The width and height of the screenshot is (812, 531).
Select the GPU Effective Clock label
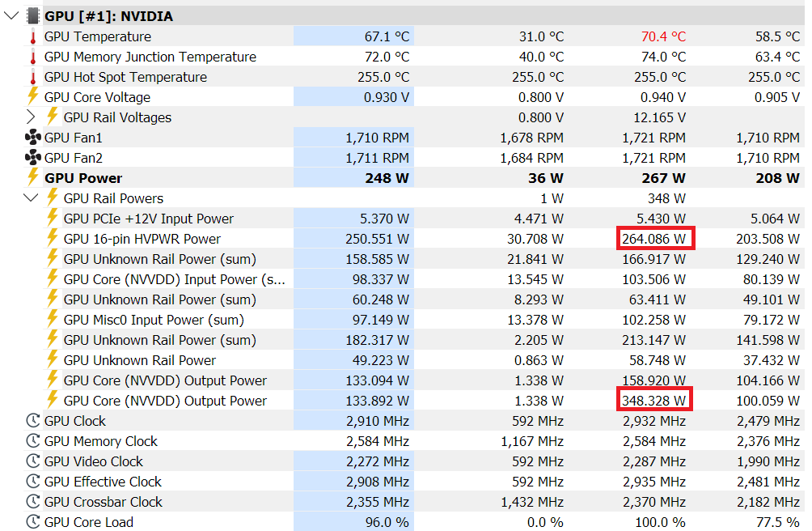point(103,482)
